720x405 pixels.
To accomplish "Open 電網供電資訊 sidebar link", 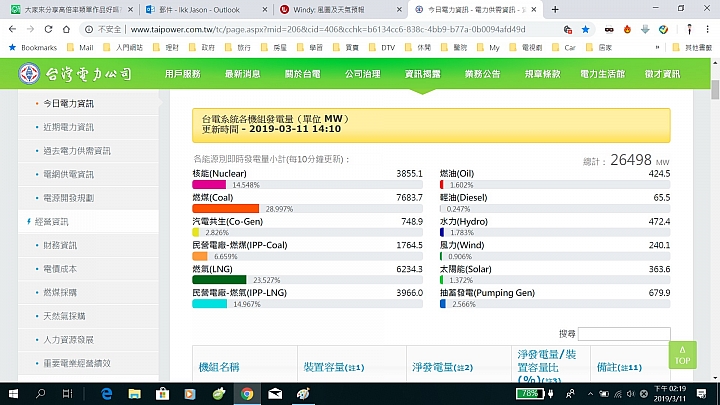I will click(68, 174).
